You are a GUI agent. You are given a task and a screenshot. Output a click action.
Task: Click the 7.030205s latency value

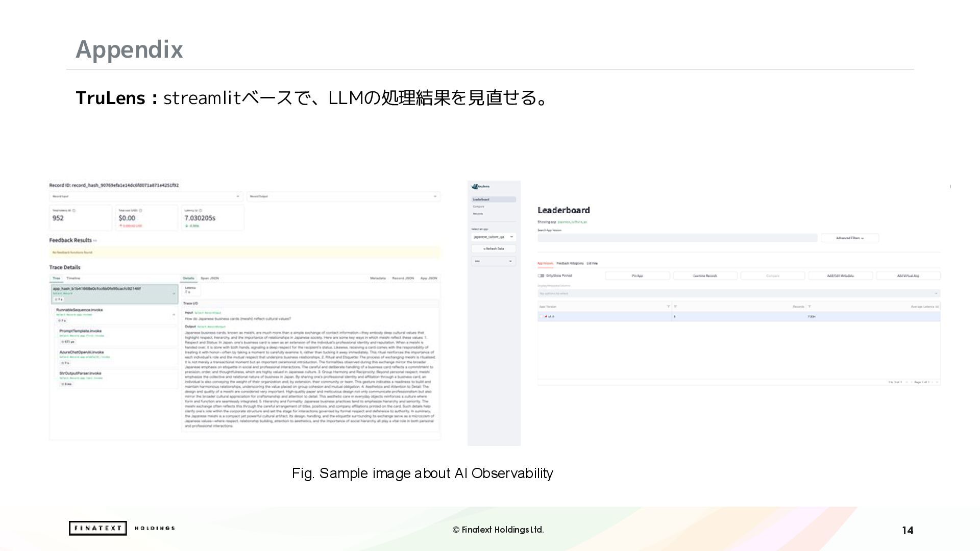tap(200, 218)
